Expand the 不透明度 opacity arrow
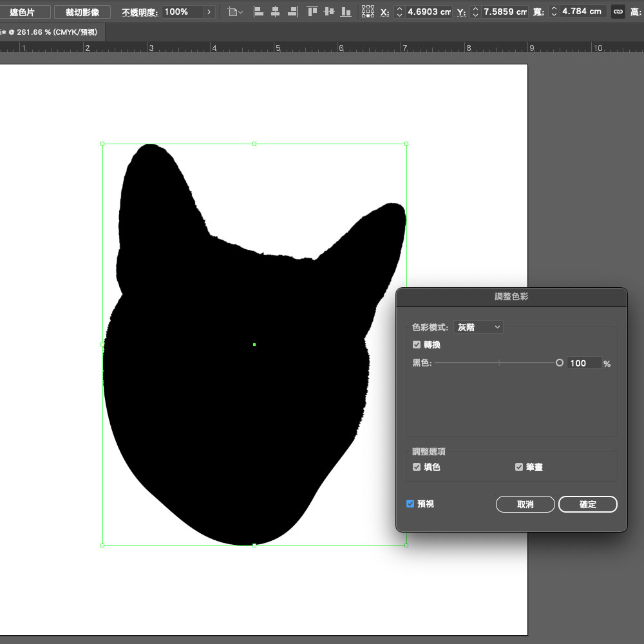This screenshot has height=644, width=644. click(209, 12)
